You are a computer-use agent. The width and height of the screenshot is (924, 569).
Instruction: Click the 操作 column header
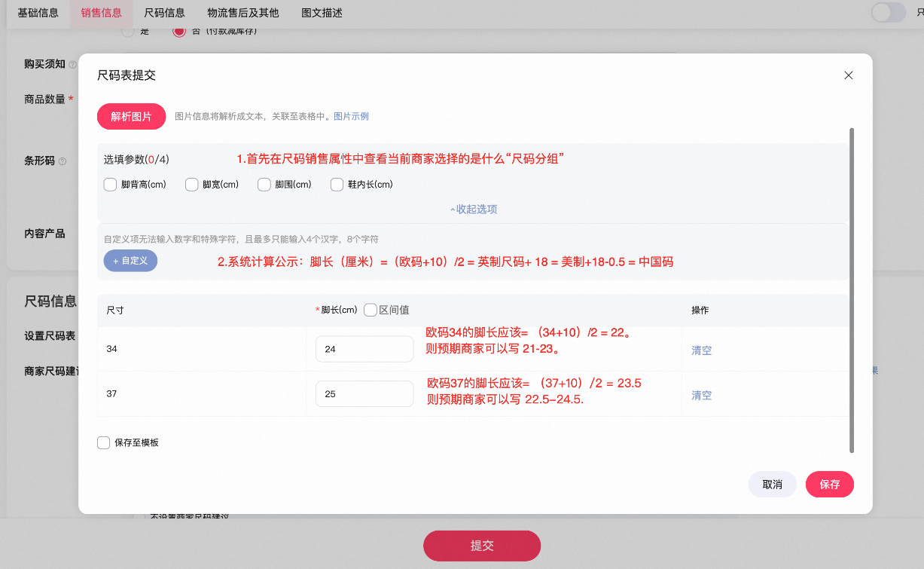(700, 311)
